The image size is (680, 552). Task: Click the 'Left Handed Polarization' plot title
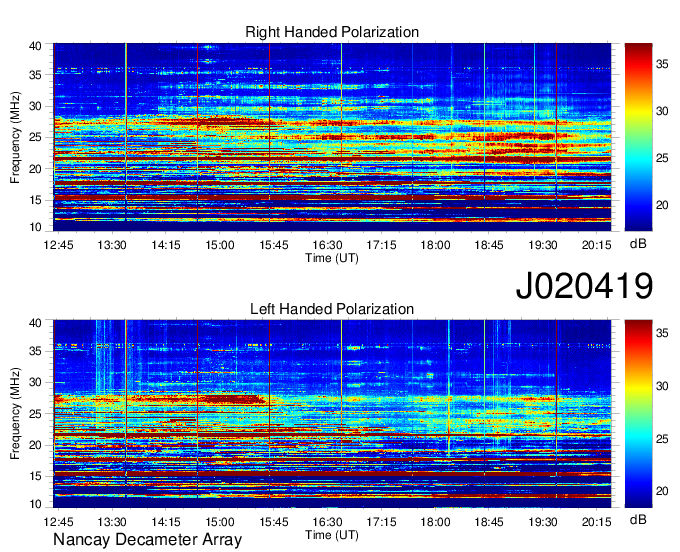[x=332, y=309]
